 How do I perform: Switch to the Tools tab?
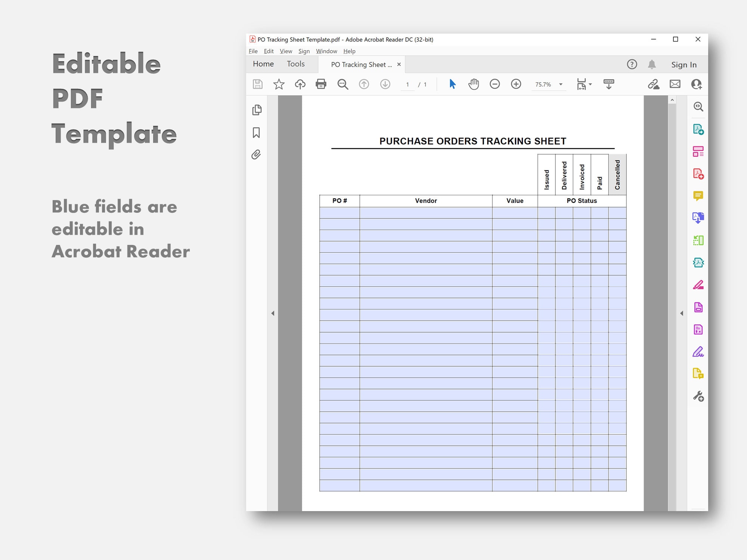click(x=295, y=64)
